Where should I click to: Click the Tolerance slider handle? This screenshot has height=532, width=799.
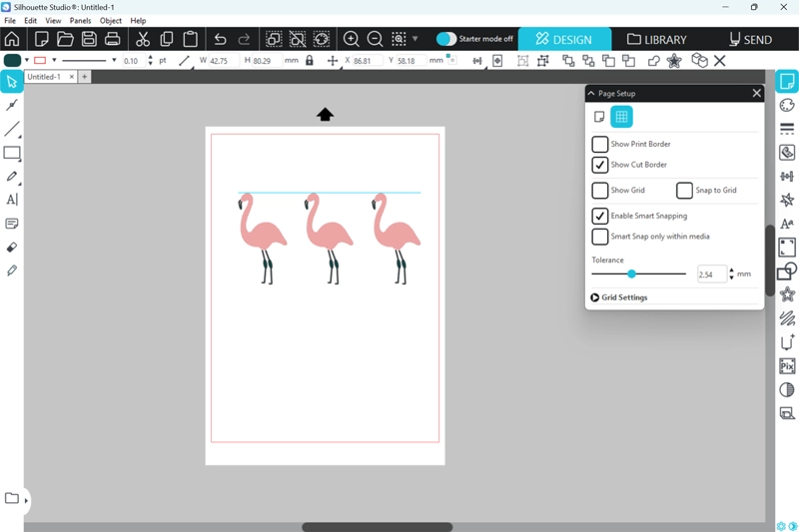632,273
